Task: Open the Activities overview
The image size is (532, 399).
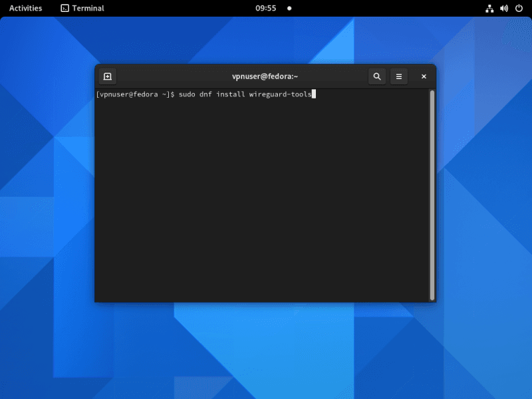Action: [25, 9]
